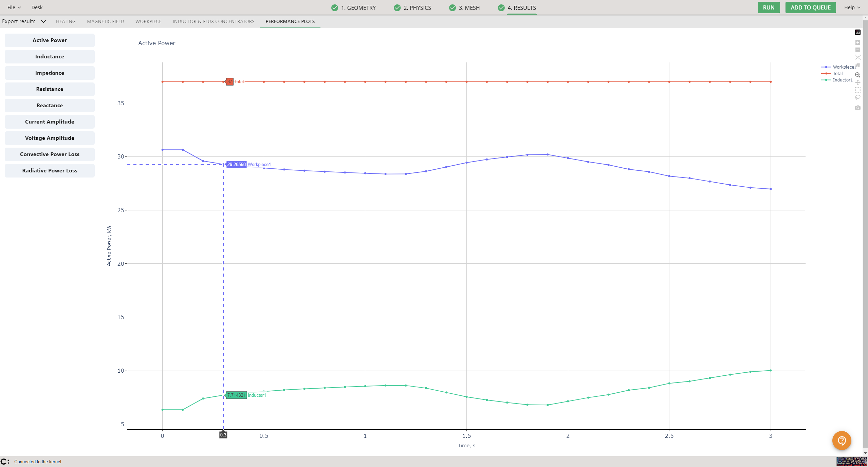Click the Workpiece1 data point at 3 s
The width and height of the screenshot is (868, 467).
tap(771, 189)
